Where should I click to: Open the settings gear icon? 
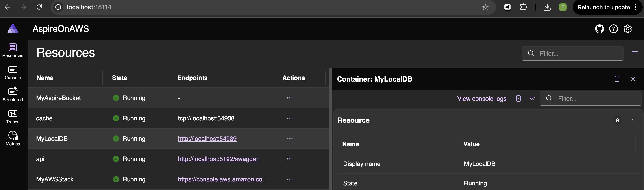[627, 29]
